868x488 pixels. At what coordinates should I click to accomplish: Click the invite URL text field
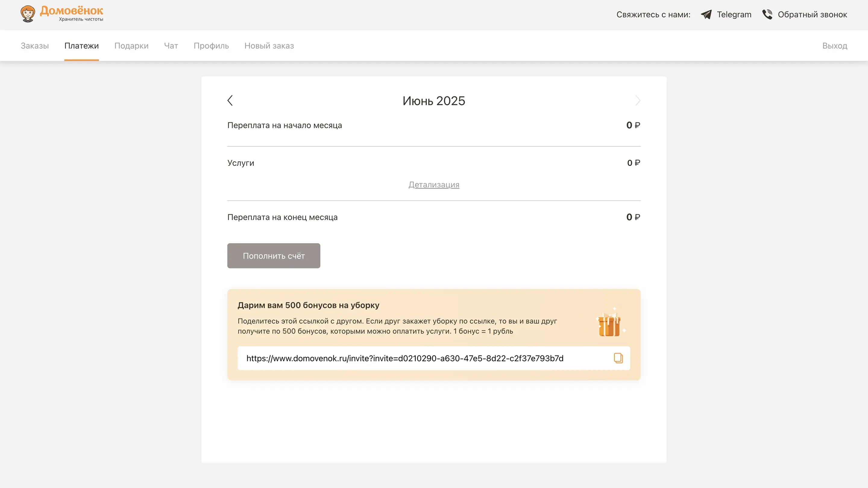404,358
